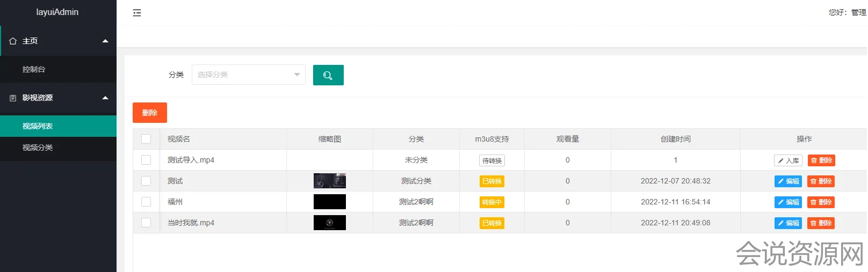Click the thumbnail image of 测试 video
The width and height of the screenshot is (868, 272).
(329, 181)
